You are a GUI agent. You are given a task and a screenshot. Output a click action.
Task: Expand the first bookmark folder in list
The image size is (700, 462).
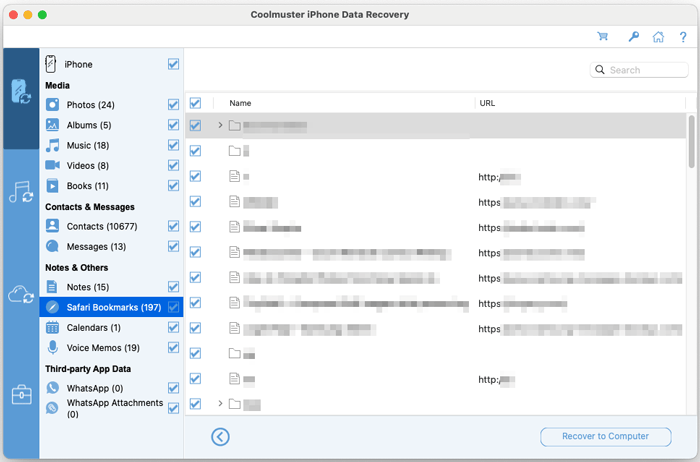pyautogui.click(x=220, y=125)
